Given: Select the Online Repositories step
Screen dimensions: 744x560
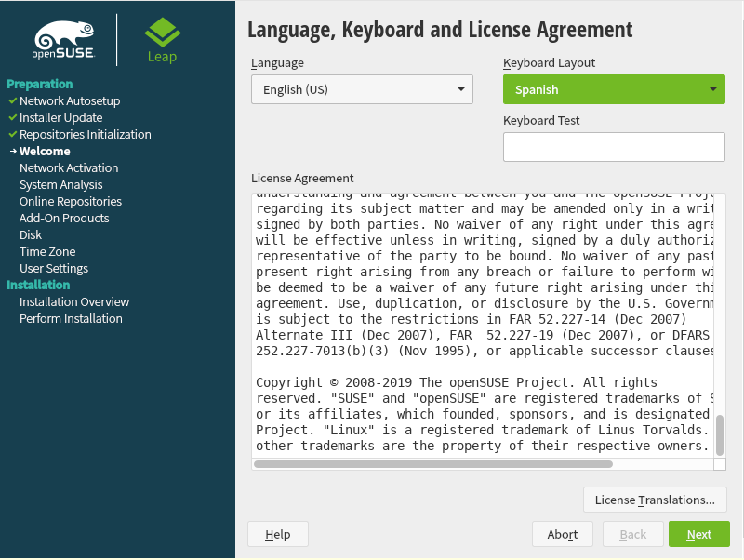Looking at the screenshot, I should (71, 201).
